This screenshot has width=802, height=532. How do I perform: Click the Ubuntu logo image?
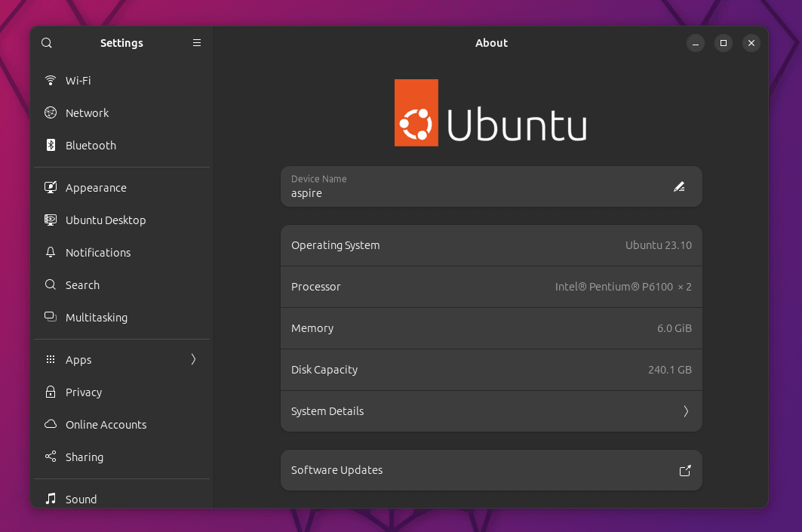point(490,112)
